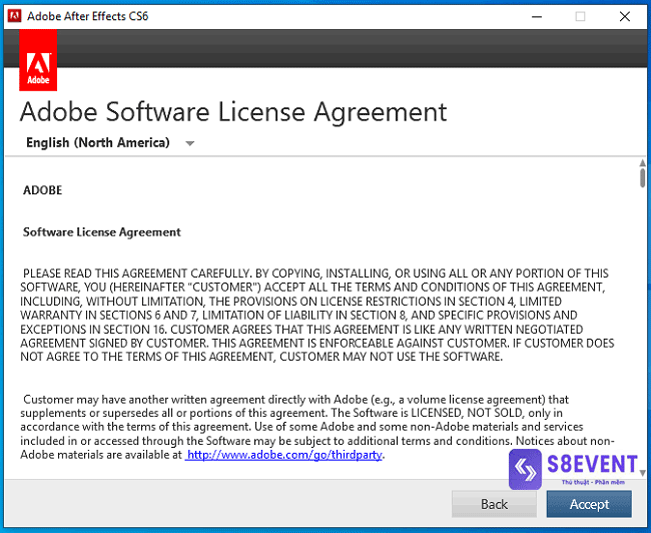Accept the Adobe license agreement

tap(589, 504)
